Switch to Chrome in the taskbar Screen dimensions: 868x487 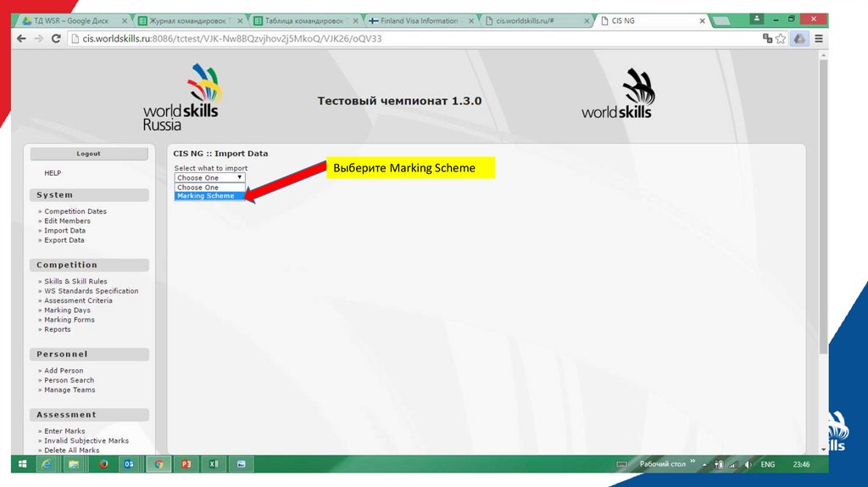[159, 464]
